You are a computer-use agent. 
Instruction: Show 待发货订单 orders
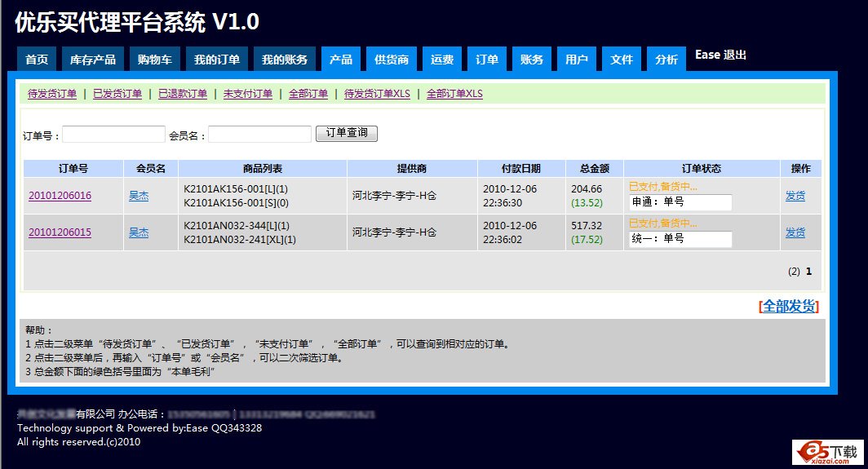pyautogui.click(x=52, y=94)
